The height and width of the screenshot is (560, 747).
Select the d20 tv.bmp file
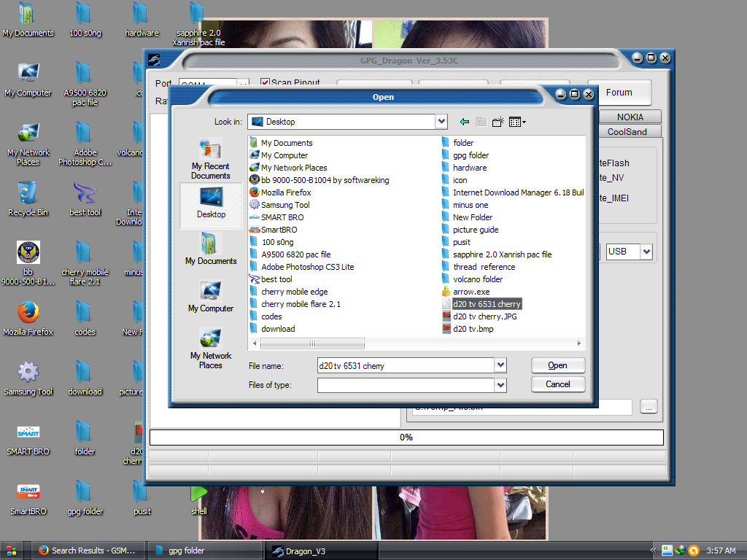pos(473,329)
